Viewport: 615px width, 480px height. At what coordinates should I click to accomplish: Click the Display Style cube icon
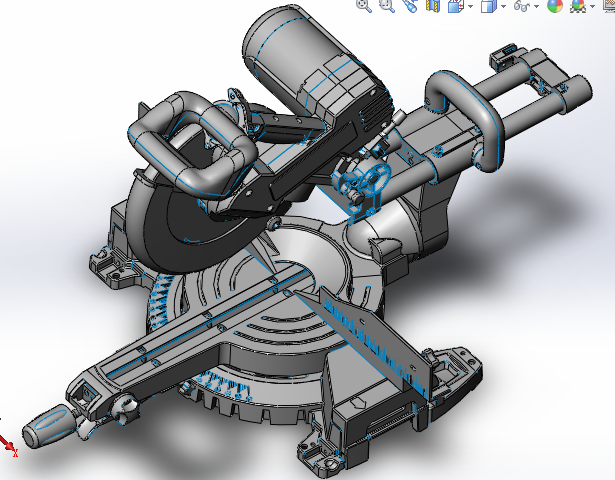pos(489,6)
